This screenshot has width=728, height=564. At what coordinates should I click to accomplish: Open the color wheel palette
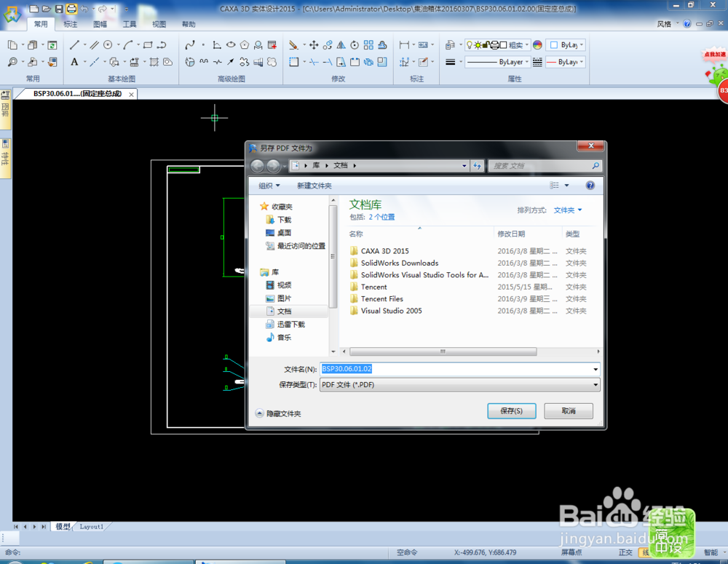point(537,44)
